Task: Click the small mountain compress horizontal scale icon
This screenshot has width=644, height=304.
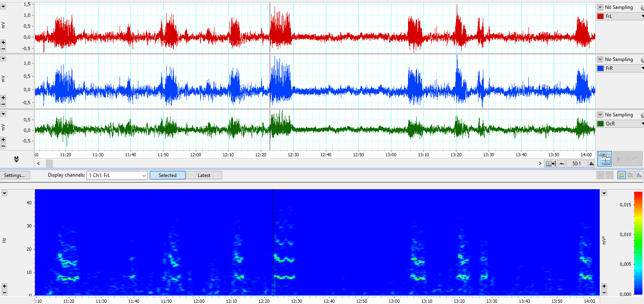Action: [x=562, y=164]
